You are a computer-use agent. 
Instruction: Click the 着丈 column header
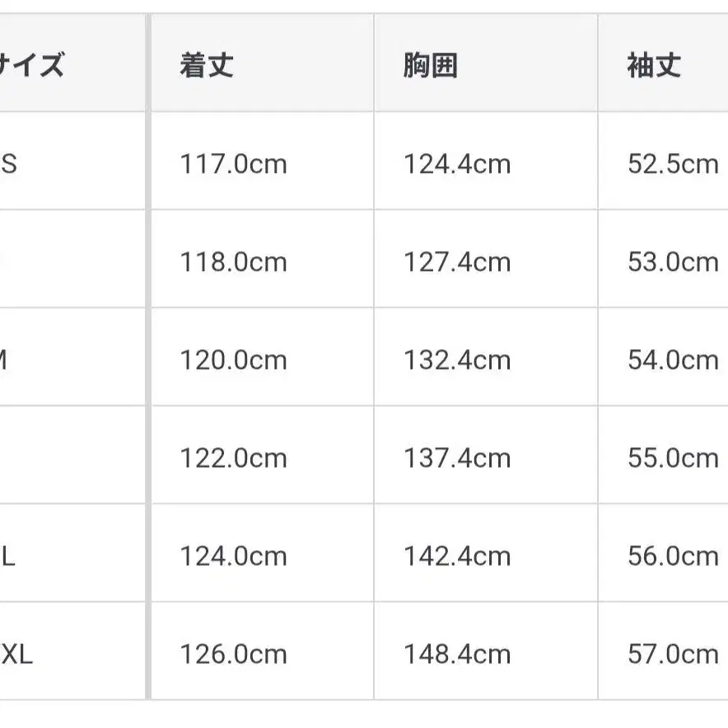(207, 65)
